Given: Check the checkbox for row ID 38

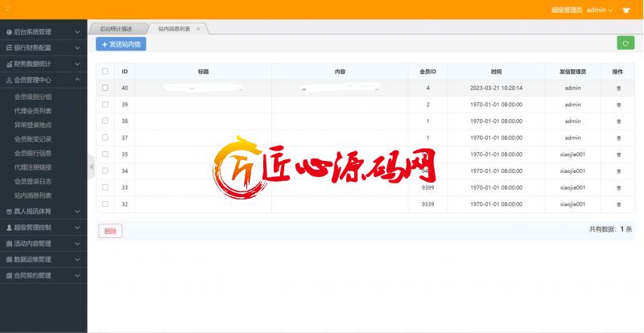Looking at the screenshot, I should click(105, 121).
